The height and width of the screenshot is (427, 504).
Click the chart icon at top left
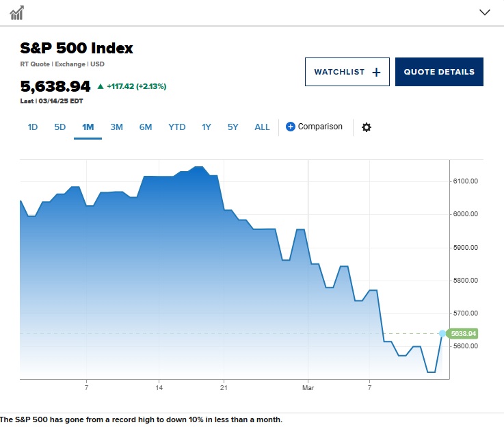[x=17, y=12]
